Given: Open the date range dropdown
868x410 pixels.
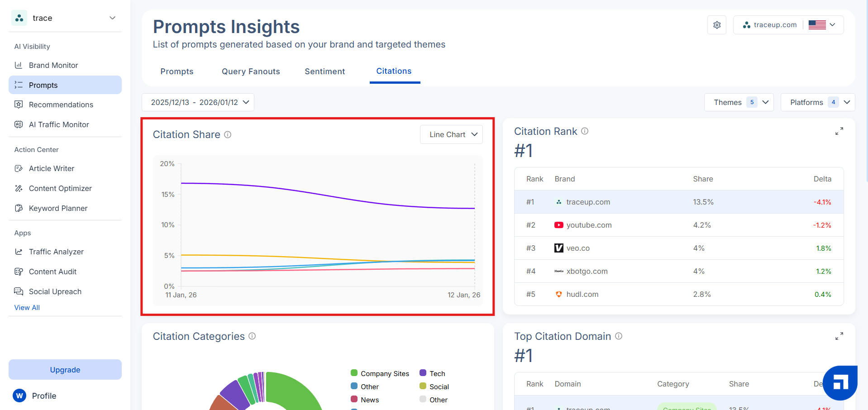Looking at the screenshot, I should coord(198,102).
